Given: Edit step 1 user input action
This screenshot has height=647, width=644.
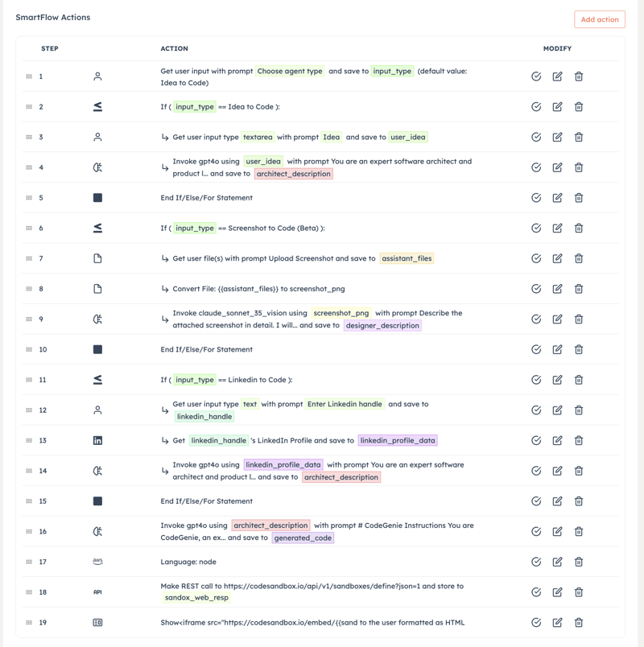Looking at the screenshot, I should (557, 76).
